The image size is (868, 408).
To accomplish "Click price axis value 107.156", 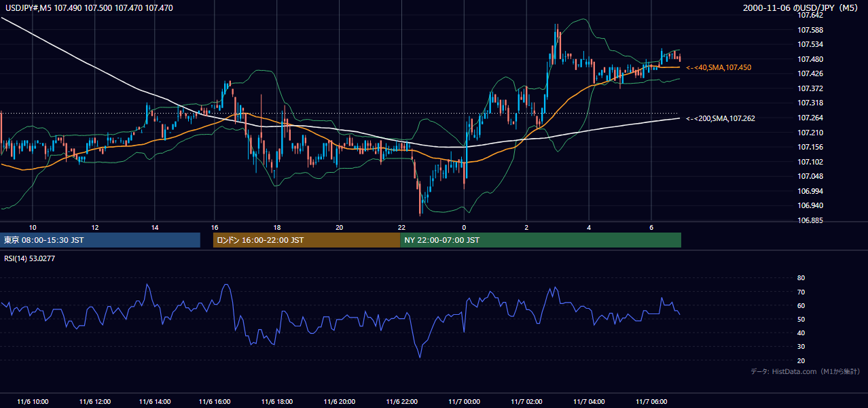I will 810,147.
